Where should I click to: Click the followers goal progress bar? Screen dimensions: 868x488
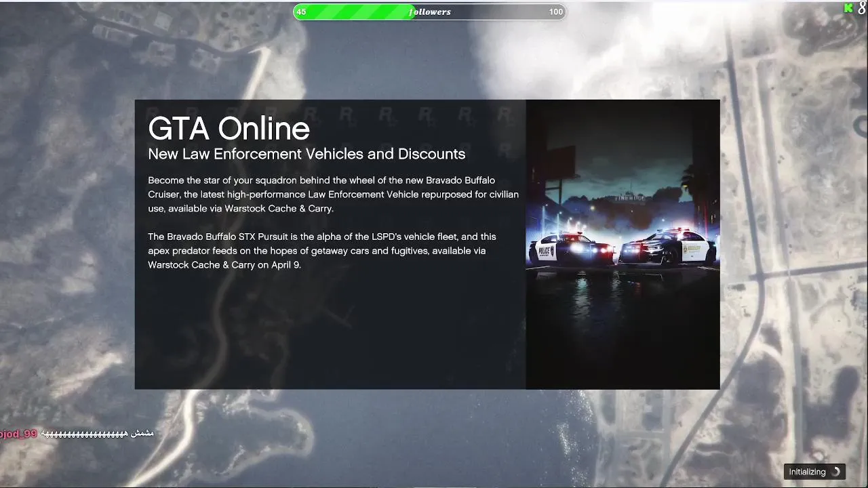[x=429, y=12]
